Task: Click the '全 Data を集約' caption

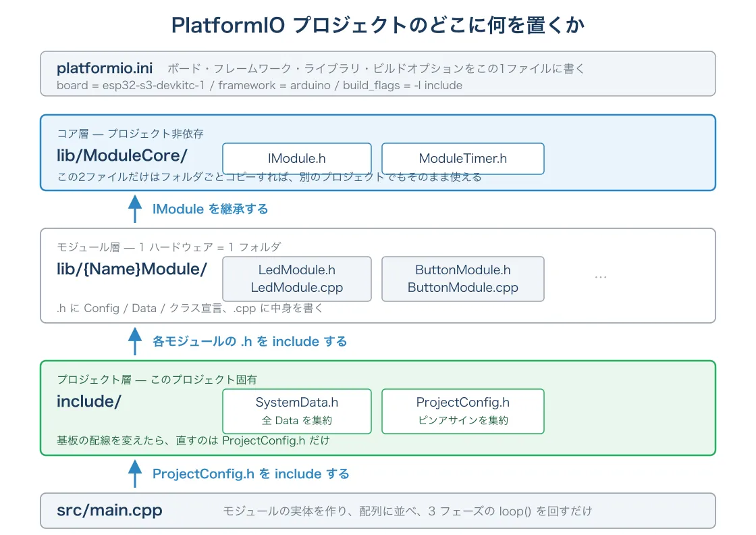Action: click(297, 421)
